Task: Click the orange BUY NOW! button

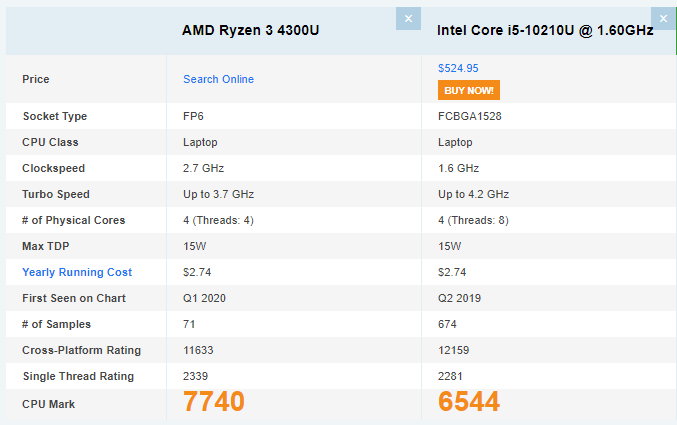Action: point(469,90)
